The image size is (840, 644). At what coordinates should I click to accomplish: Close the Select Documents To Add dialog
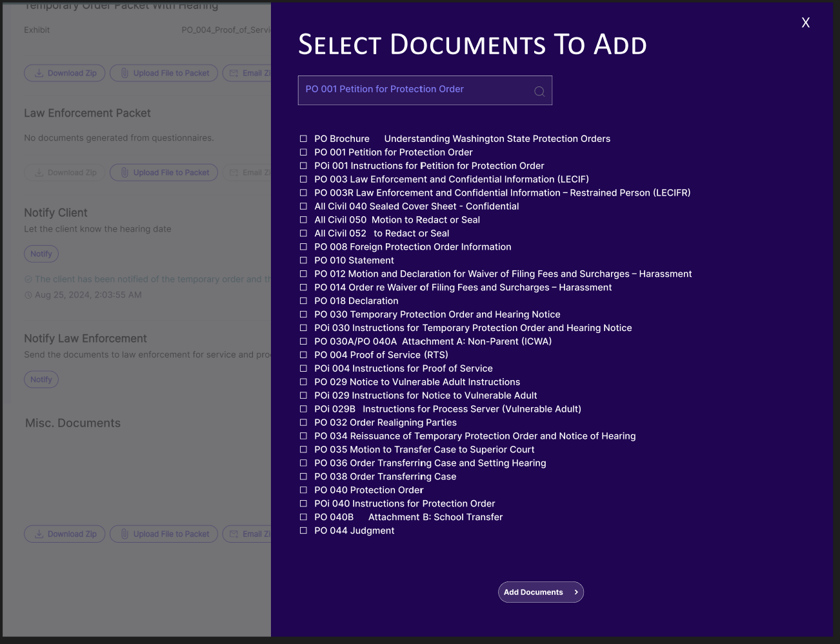tap(805, 22)
